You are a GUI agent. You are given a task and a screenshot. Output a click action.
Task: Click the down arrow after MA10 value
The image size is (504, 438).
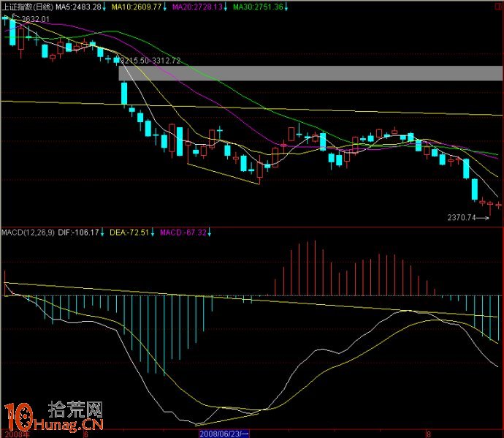coord(164,7)
